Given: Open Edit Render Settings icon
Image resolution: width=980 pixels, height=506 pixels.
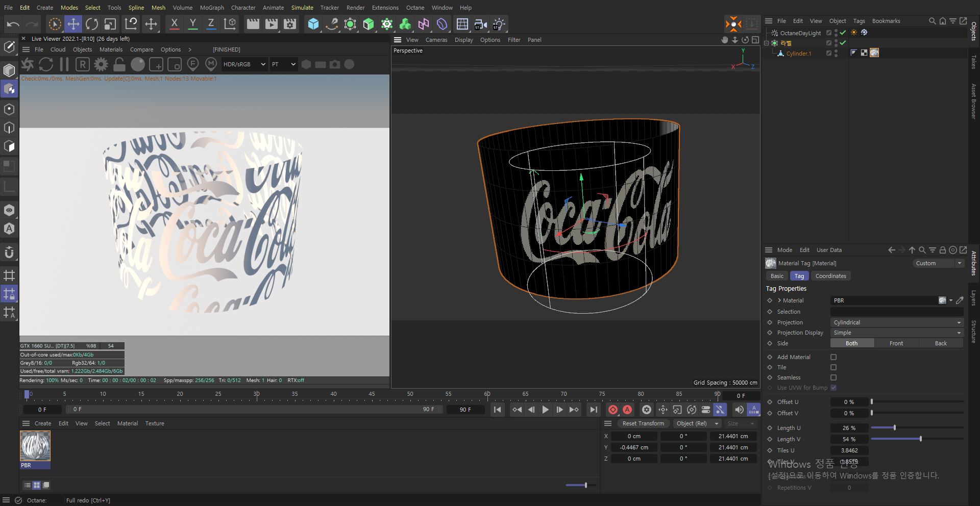Looking at the screenshot, I should pyautogui.click(x=290, y=24).
